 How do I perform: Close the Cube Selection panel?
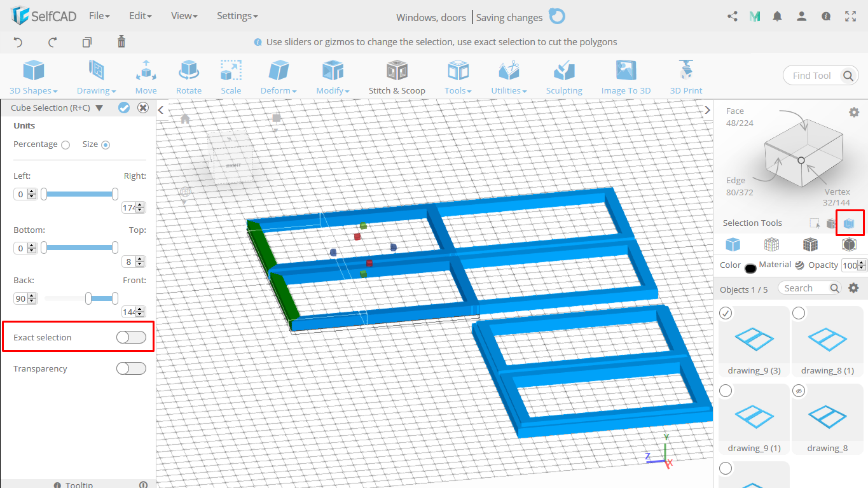[x=143, y=108]
